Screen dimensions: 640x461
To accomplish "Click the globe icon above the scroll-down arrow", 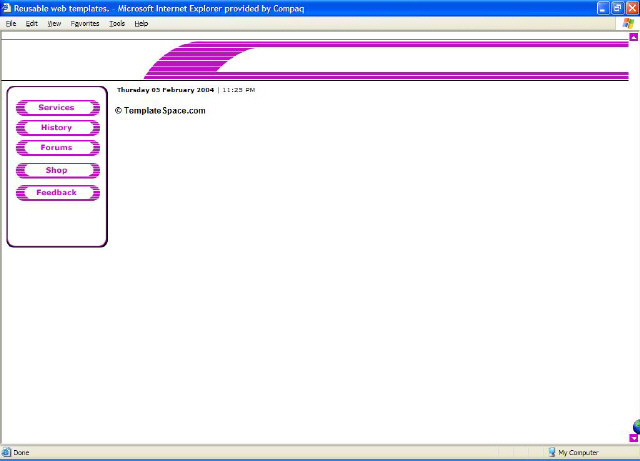I will click(x=635, y=425).
